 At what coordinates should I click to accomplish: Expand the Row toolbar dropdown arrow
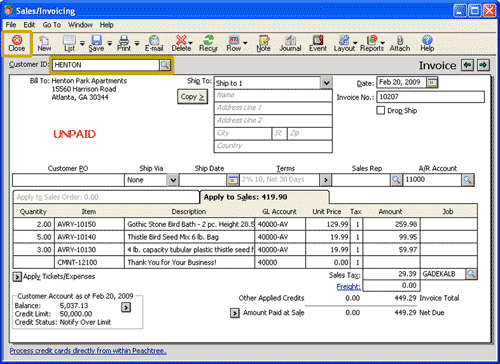tap(245, 43)
